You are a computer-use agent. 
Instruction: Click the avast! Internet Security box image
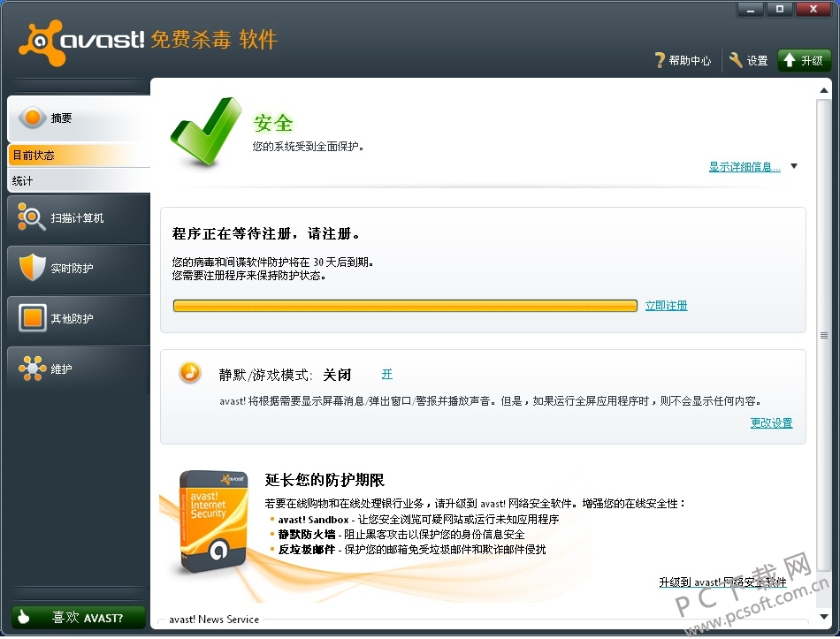coord(214,522)
